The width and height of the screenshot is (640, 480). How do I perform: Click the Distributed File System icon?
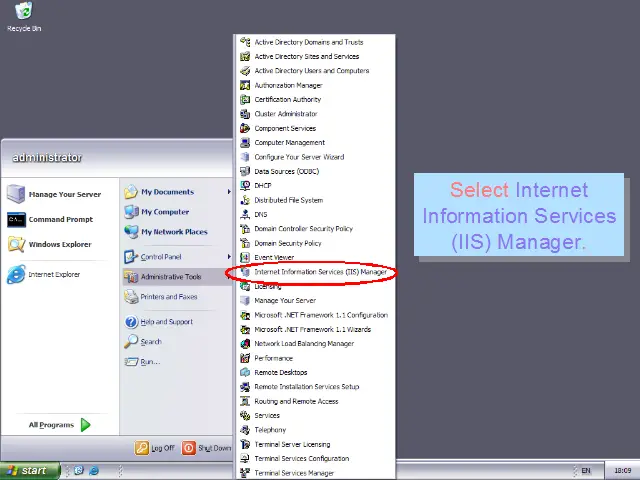[x=245, y=200]
